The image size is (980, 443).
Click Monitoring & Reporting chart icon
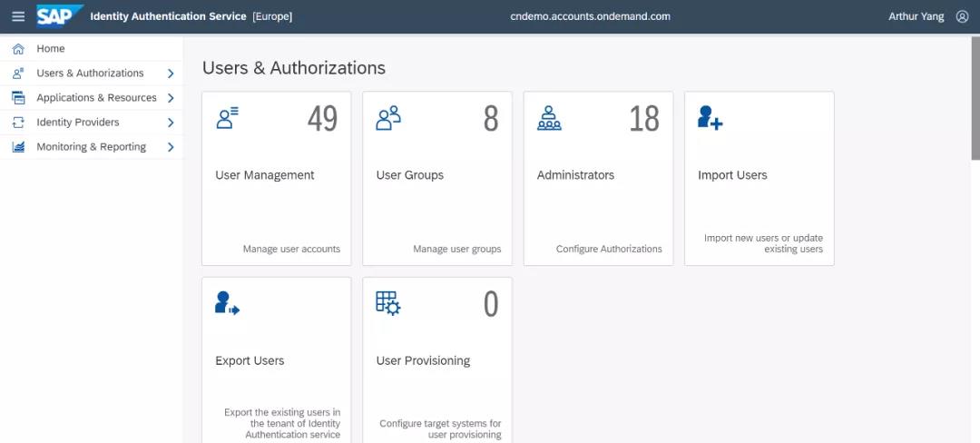(x=18, y=147)
